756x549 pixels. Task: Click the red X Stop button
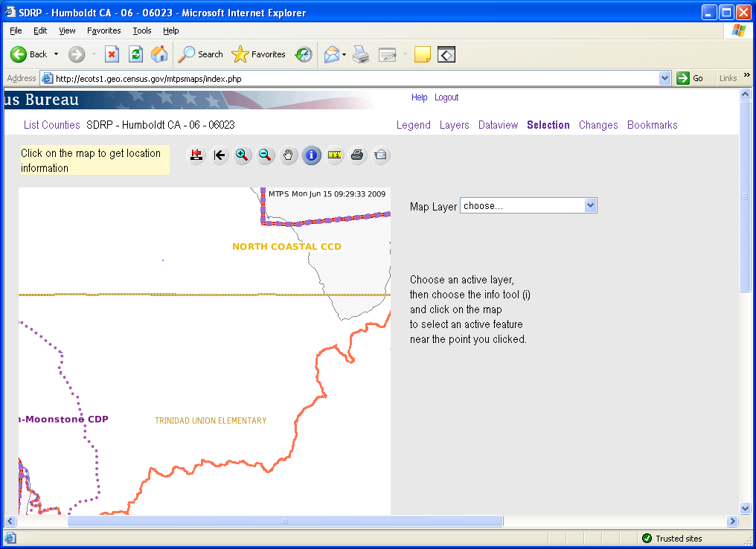112,54
